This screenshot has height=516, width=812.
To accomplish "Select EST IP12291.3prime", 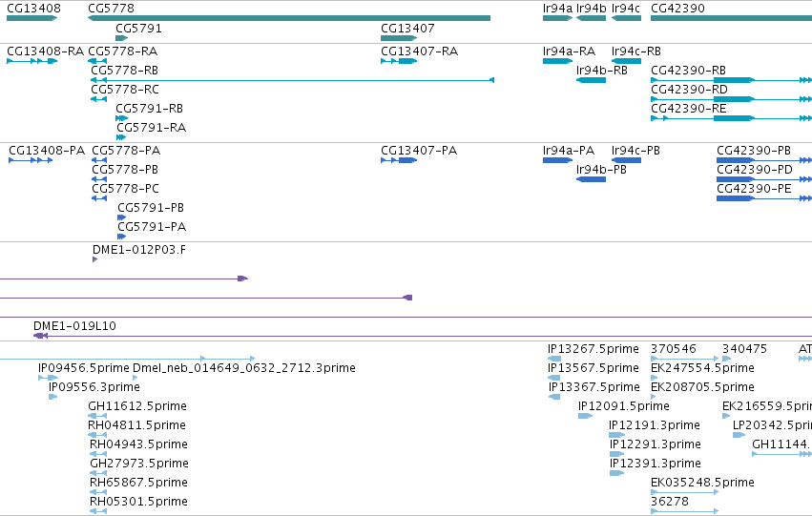I will [x=656, y=444].
